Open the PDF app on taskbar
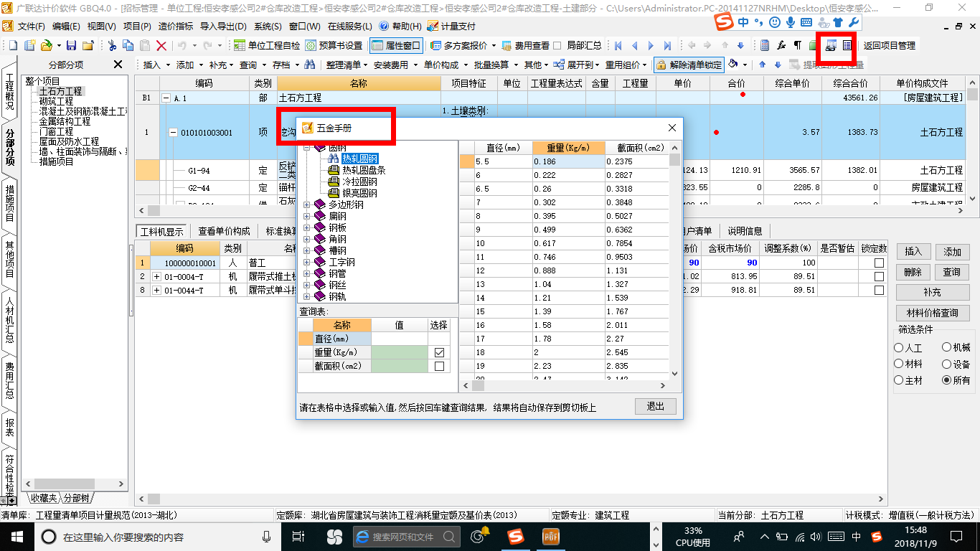Image resolution: width=980 pixels, height=551 pixels. 550,537
